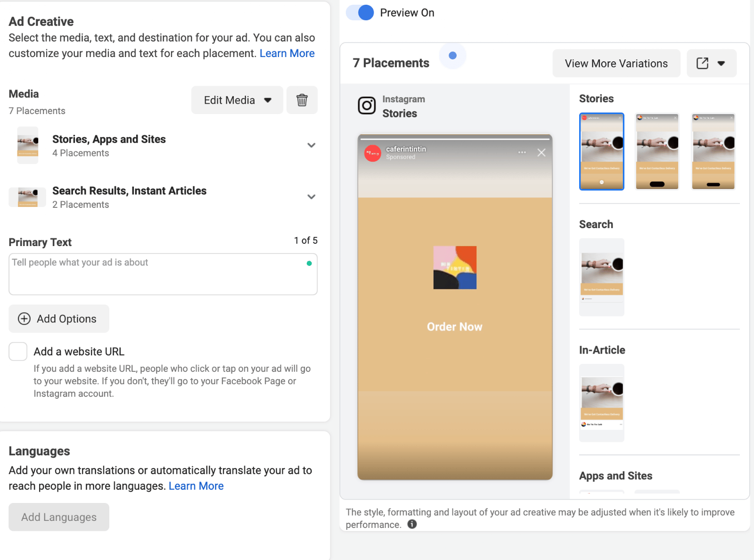Click the info icon near performance note
This screenshot has width=754, height=560.
[412, 524]
